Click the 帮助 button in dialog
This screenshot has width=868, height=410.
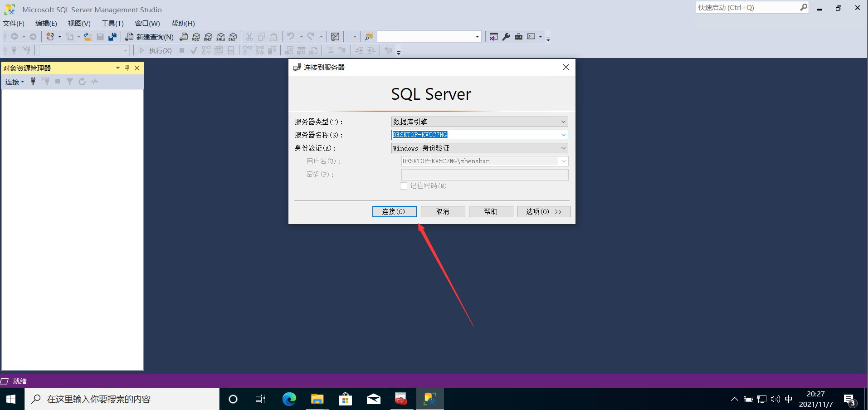tap(491, 211)
